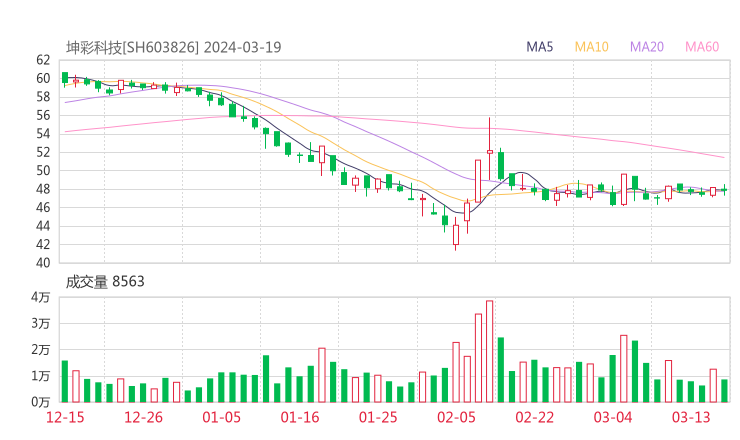Click the 01-05 date axis label
The height and width of the screenshot is (440, 740).
(x=221, y=417)
